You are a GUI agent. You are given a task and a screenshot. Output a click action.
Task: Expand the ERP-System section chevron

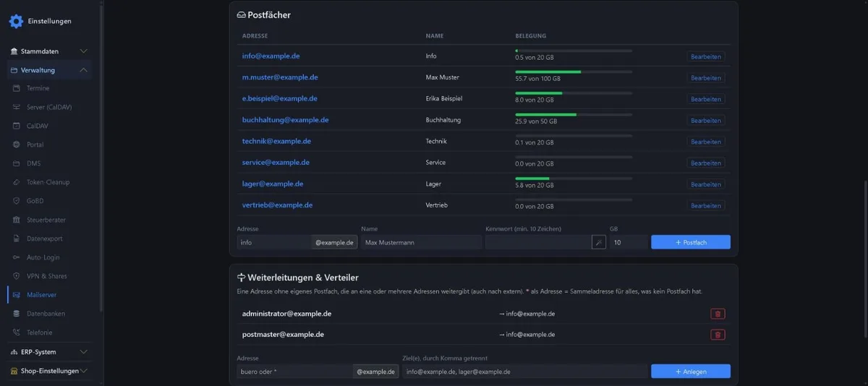point(84,352)
